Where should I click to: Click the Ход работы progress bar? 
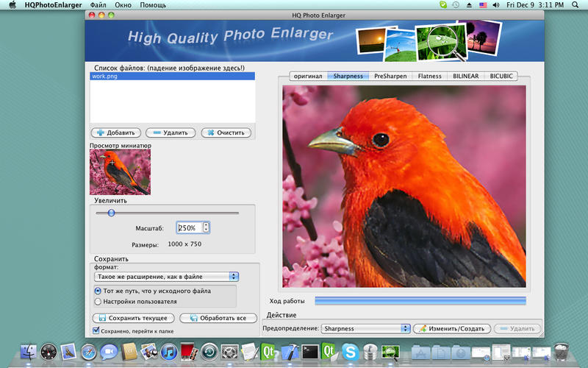pos(420,301)
